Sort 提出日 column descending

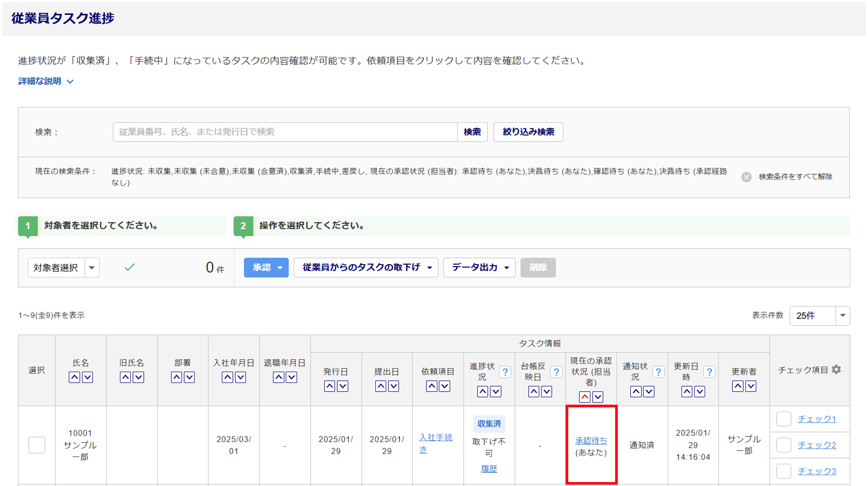point(394,386)
